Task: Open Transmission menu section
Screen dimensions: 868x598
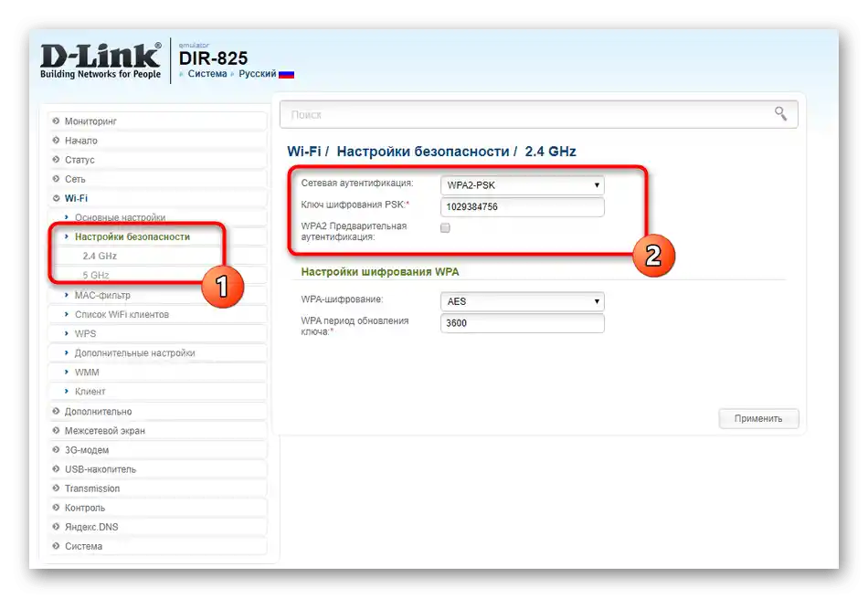Action: (92, 488)
